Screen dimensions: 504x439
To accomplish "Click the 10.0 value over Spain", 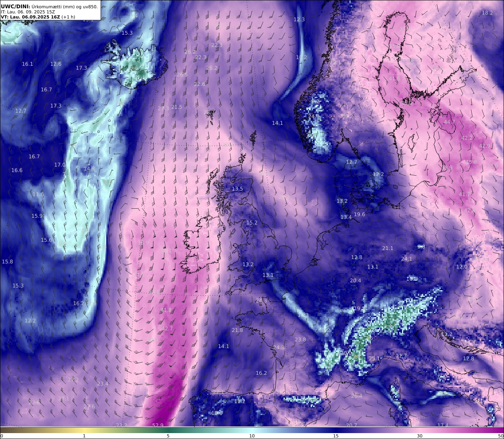I will point(217,413).
